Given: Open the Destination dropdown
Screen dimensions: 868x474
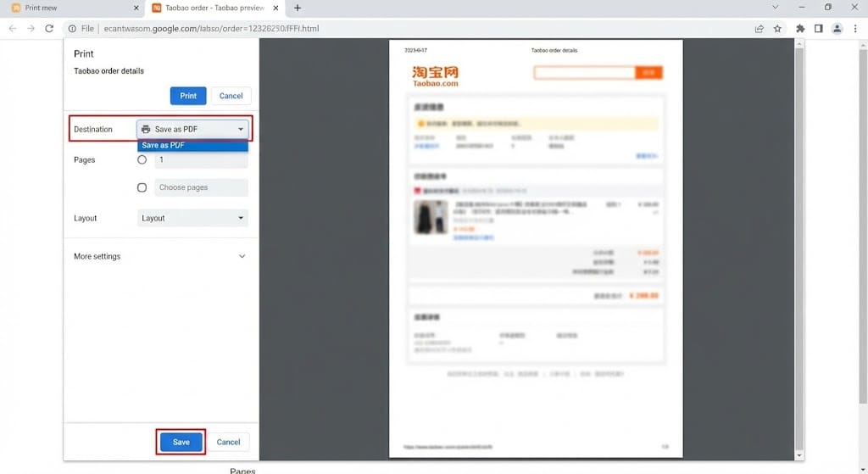Looking at the screenshot, I should click(192, 129).
